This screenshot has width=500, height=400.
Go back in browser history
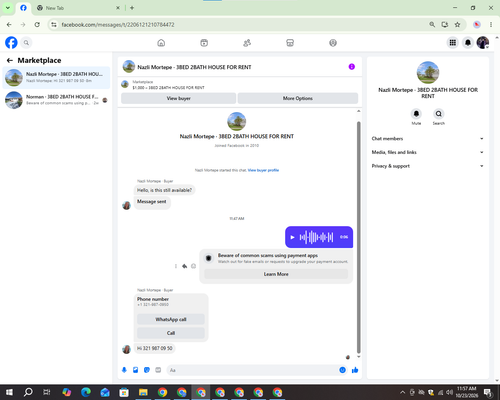(x=9, y=24)
